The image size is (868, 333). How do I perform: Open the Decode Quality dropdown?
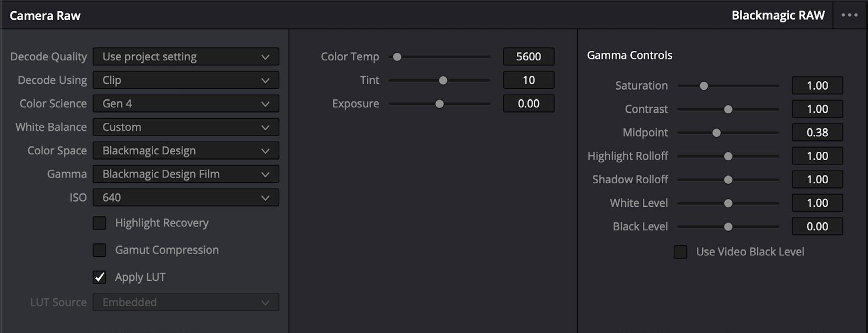186,57
